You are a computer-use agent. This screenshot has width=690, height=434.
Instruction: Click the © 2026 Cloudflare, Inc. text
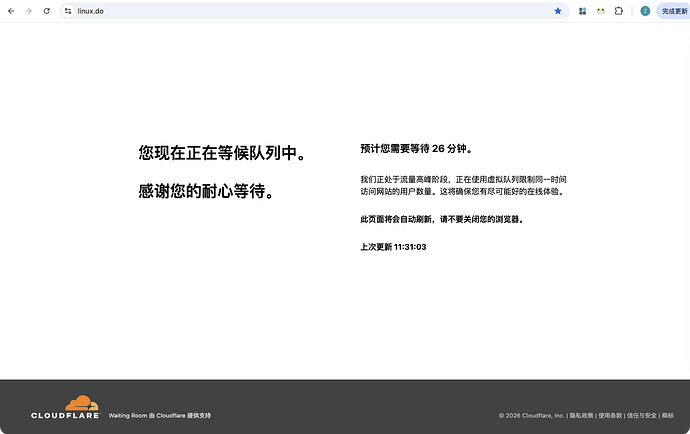tap(531, 416)
